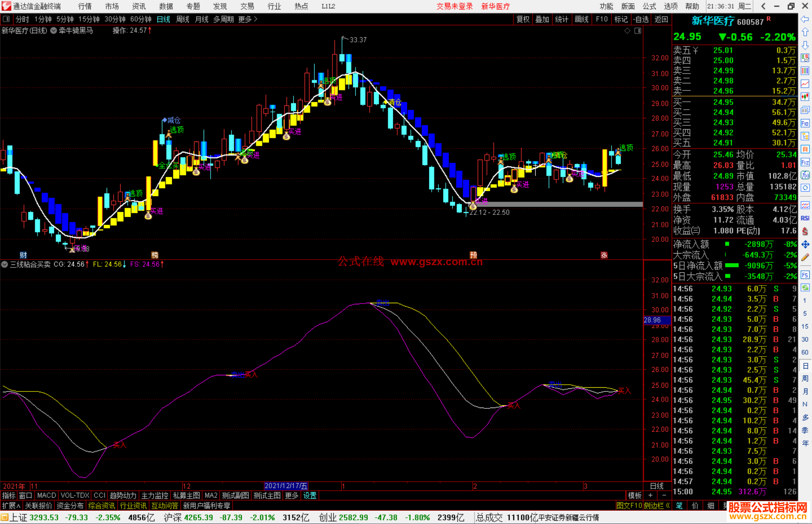Click the circle sidebar icon

point(805,188)
